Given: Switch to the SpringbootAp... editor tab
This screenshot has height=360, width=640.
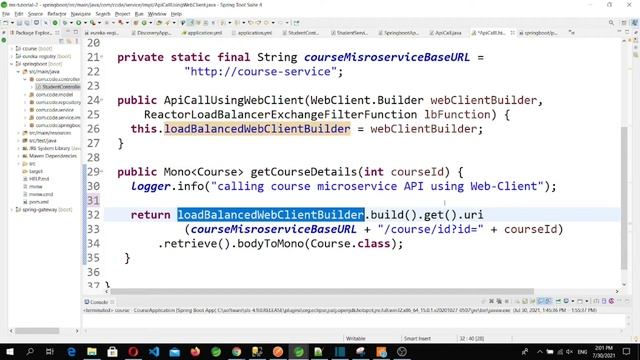Looking at the screenshot, I should (x=398, y=33).
